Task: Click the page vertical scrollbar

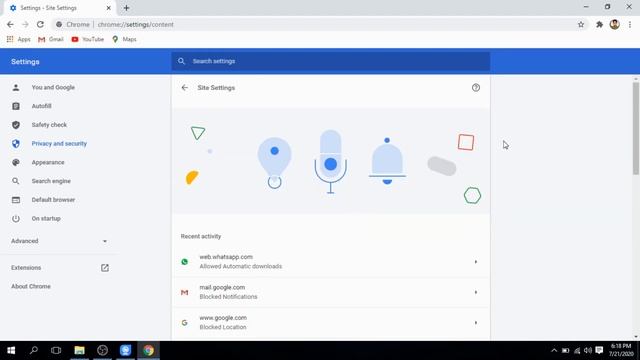Action: coord(636,128)
